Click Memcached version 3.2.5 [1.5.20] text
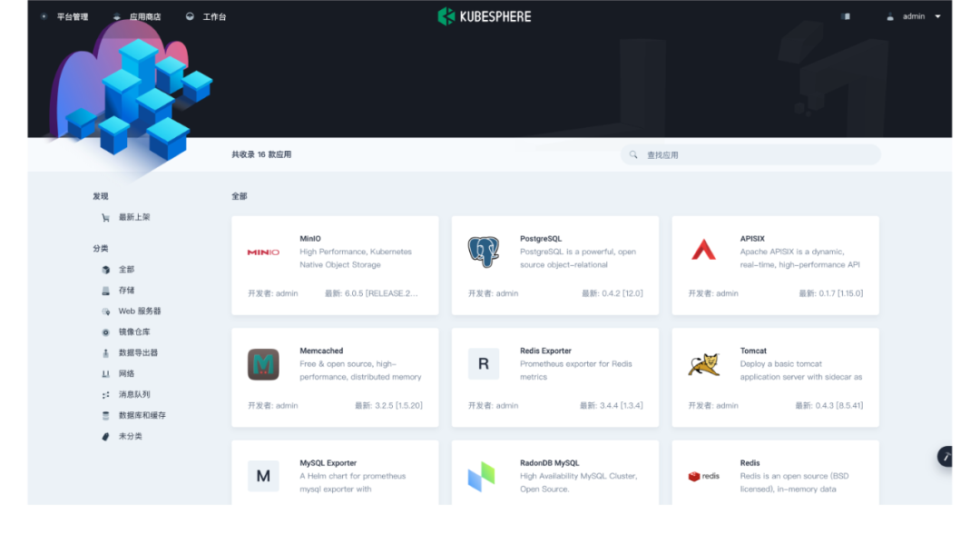The image size is (980, 554). pyautogui.click(x=388, y=406)
